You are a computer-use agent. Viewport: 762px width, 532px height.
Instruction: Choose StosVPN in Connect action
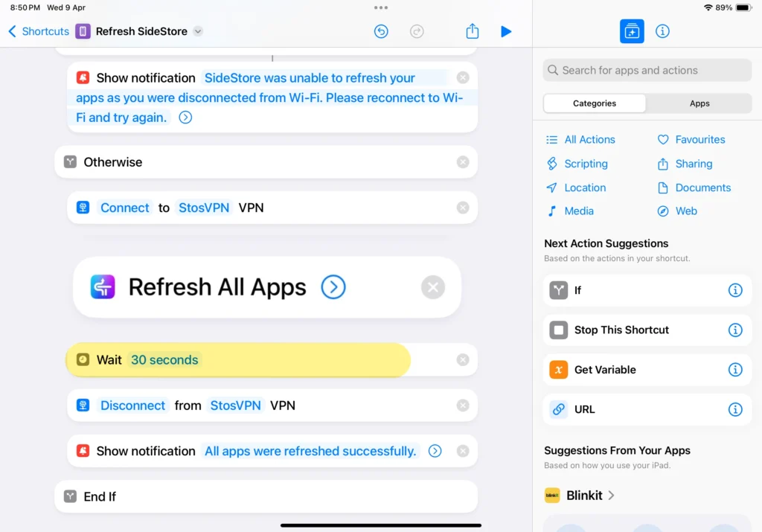pyautogui.click(x=204, y=208)
